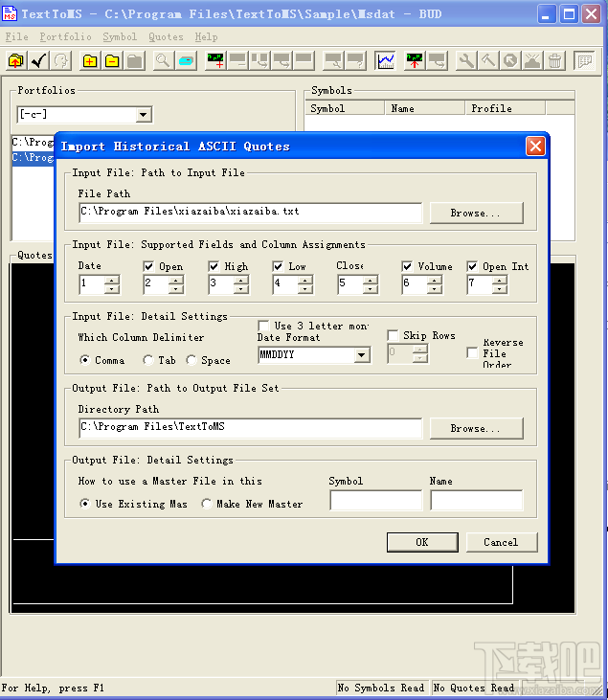Open the Help menu

(206, 37)
